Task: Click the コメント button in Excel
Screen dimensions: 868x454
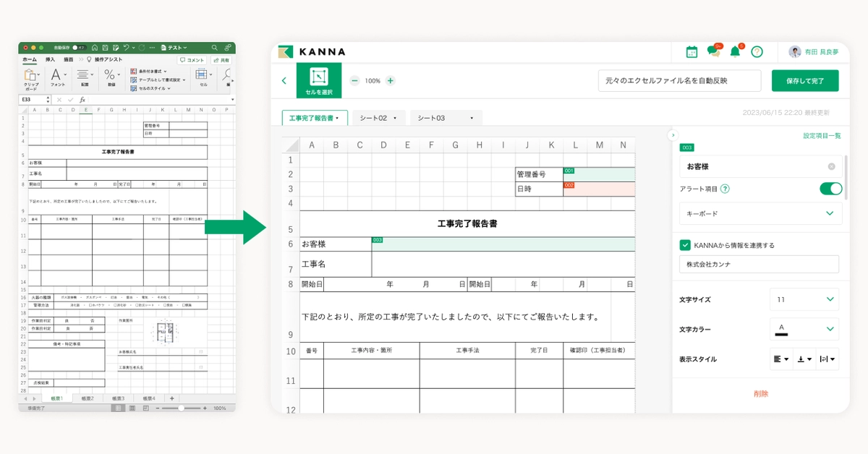Action: [x=192, y=60]
